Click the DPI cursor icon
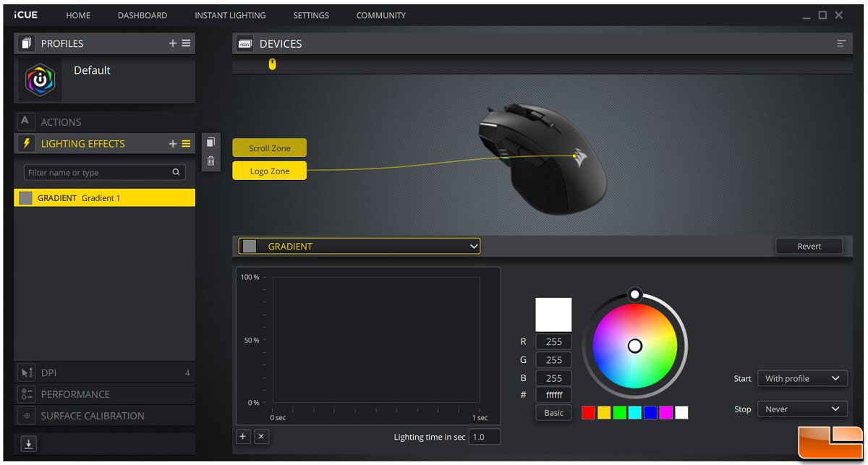 pos(27,373)
